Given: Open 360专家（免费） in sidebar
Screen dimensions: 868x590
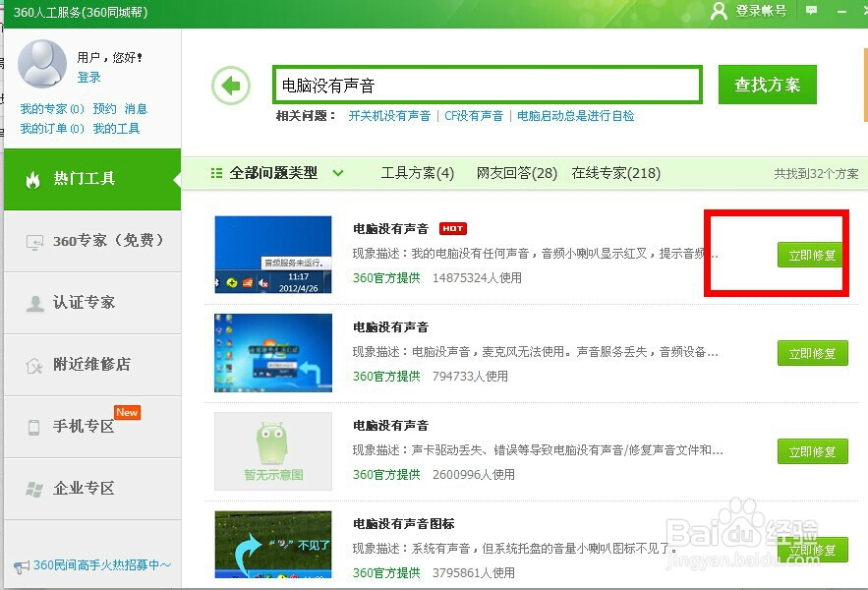Looking at the screenshot, I should [92, 241].
